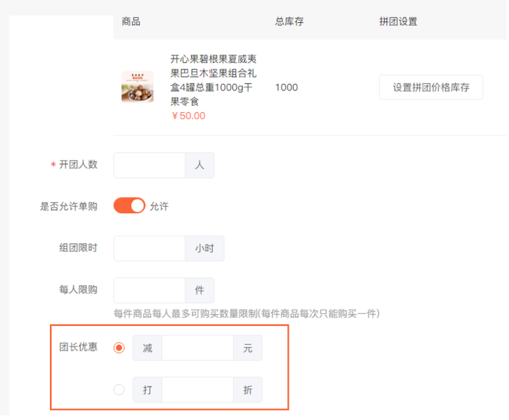Focus the 组团限时 hours input field
The width and height of the screenshot is (509, 420).
[149, 248]
